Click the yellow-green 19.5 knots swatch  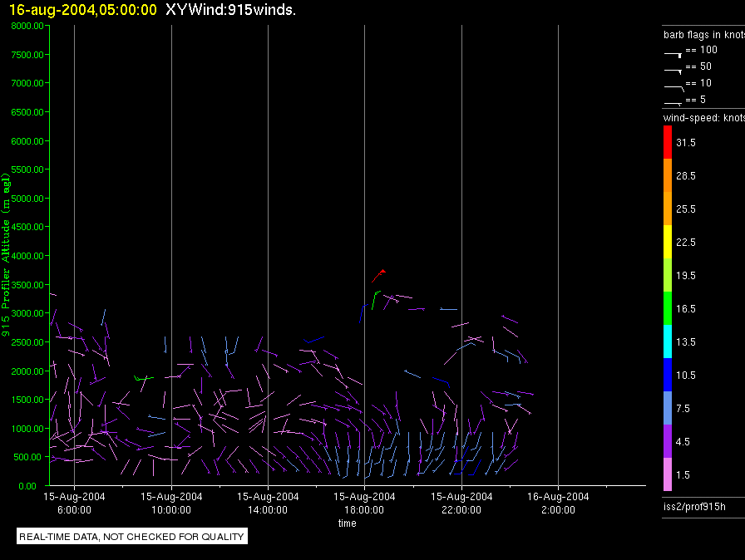(x=668, y=275)
